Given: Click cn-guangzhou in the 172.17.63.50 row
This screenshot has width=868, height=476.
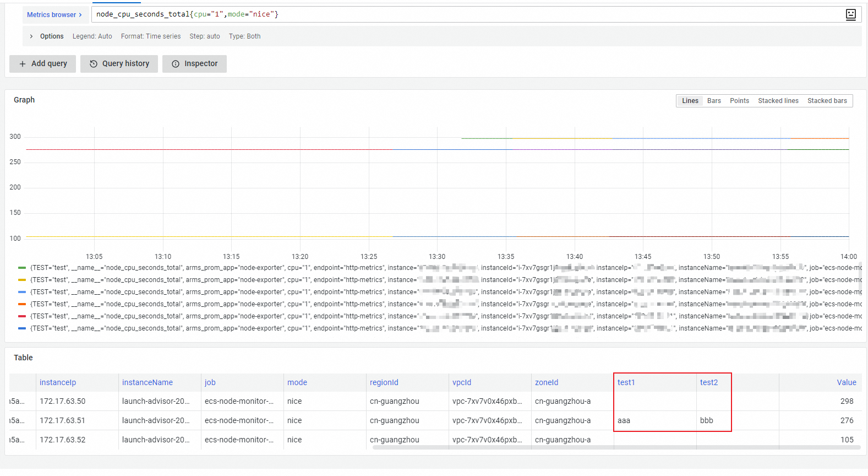Looking at the screenshot, I should click(407, 401).
